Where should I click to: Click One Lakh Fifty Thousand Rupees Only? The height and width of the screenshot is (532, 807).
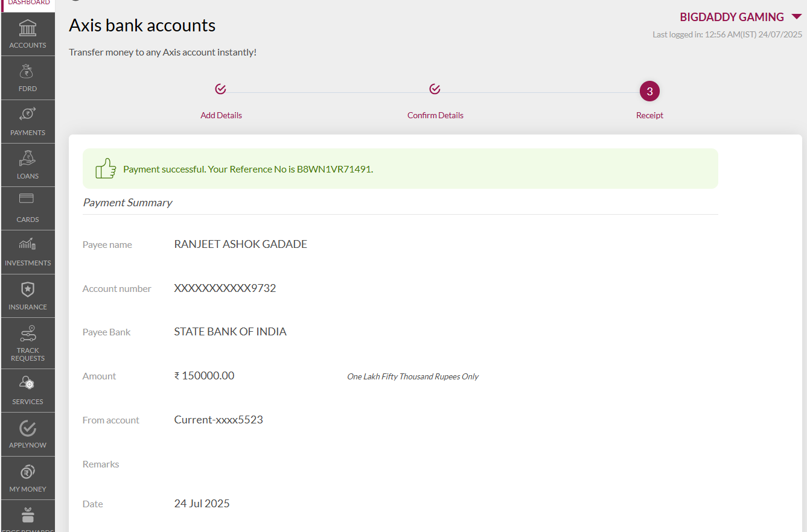tap(413, 376)
